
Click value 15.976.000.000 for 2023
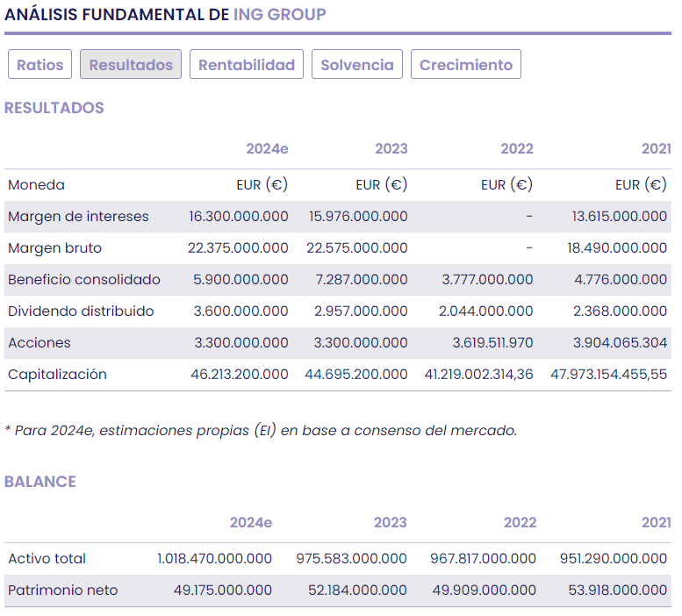(358, 217)
